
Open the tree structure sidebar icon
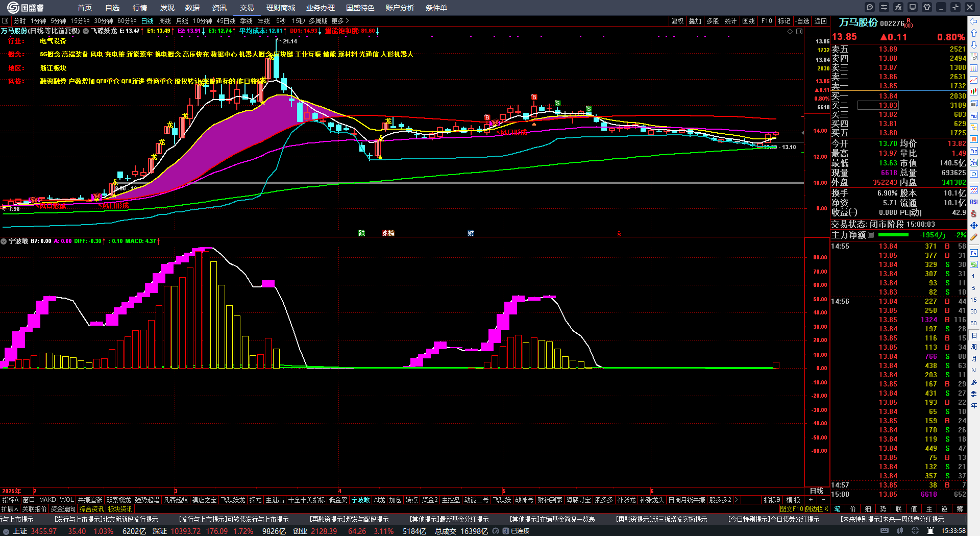[974, 127]
